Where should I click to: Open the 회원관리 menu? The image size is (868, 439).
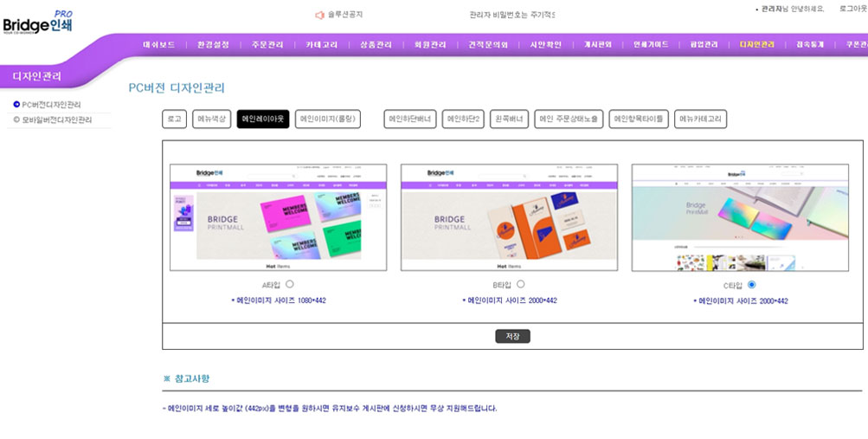[430, 45]
